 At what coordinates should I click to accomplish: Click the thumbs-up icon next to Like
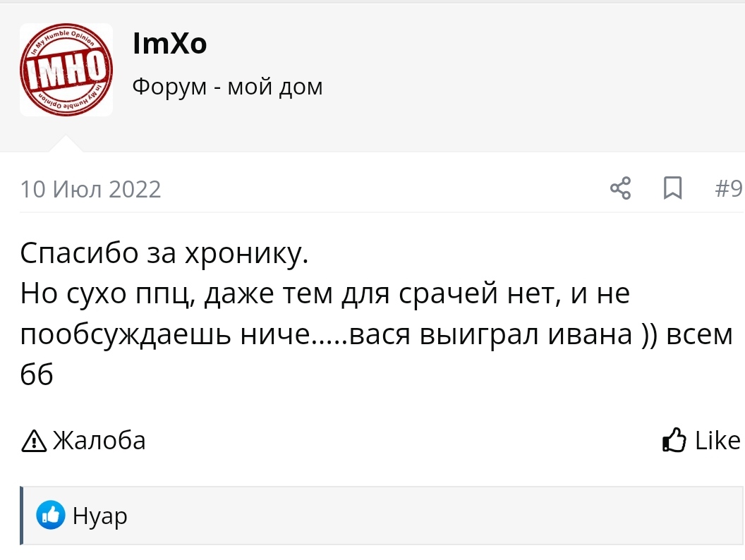[x=674, y=440]
